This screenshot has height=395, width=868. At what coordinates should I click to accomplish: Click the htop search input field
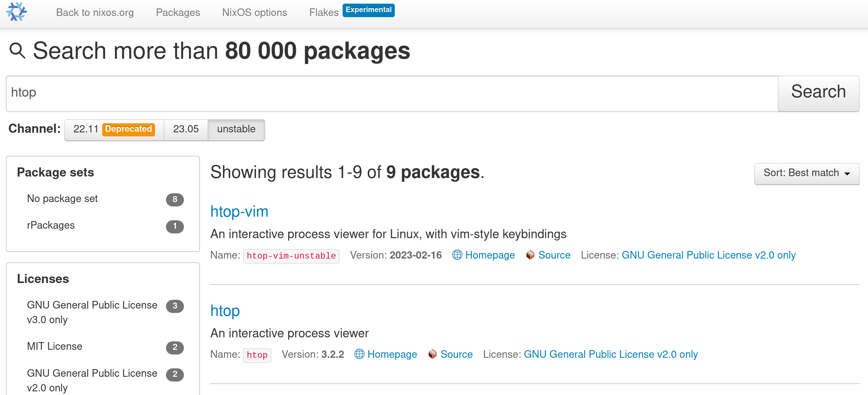(392, 93)
